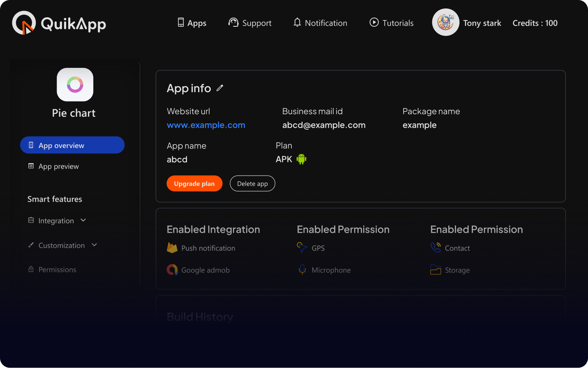The width and height of the screenshot is (588, 368).
Task: Expand the Customization dropdown arrow
Action: click(x=95, y=245)
